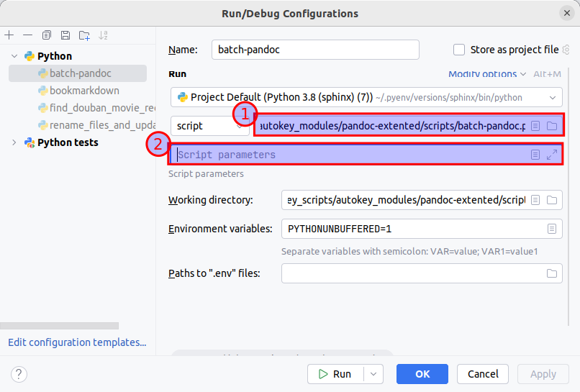The height and width of the screenshot is (392, 580).
Task: Enable the Store as project file checkbox
Action: pyautogui.click(x=459, y=50)
